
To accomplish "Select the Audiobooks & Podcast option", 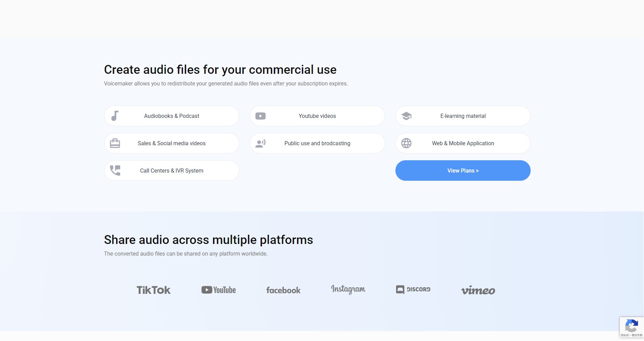I will pos(171,116).
